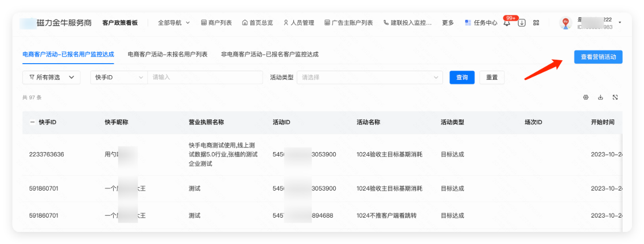
Task: Click the 场次ID column header
Action: click(534, 122)
